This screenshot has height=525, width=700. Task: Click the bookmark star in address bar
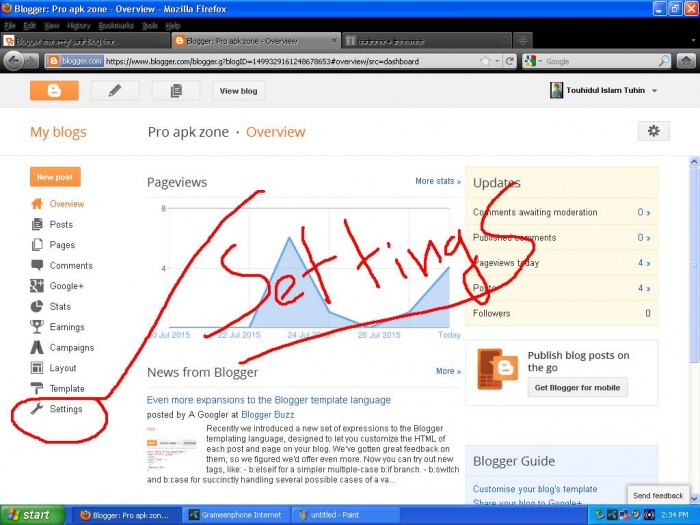coord(485,61)
